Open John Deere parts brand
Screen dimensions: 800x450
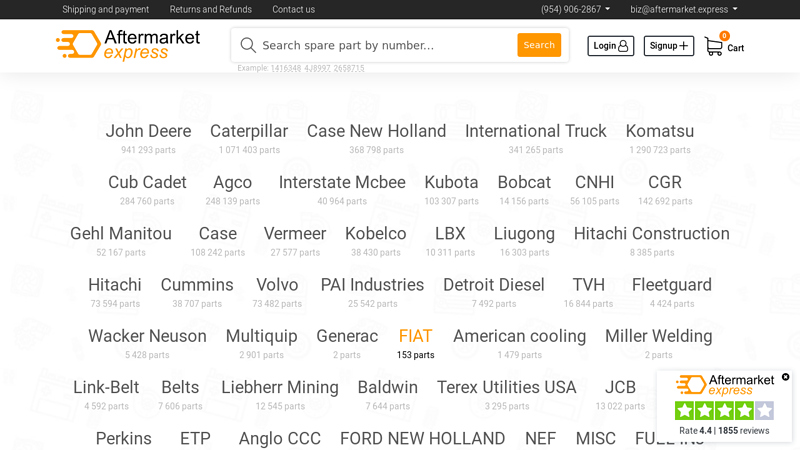coord(148,131)
